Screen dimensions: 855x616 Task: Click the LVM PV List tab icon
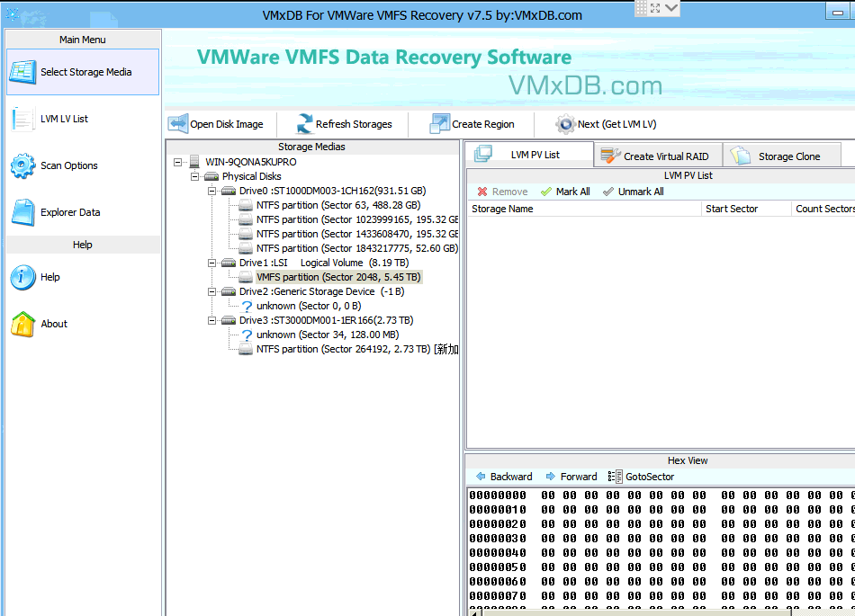coord(483,154)
